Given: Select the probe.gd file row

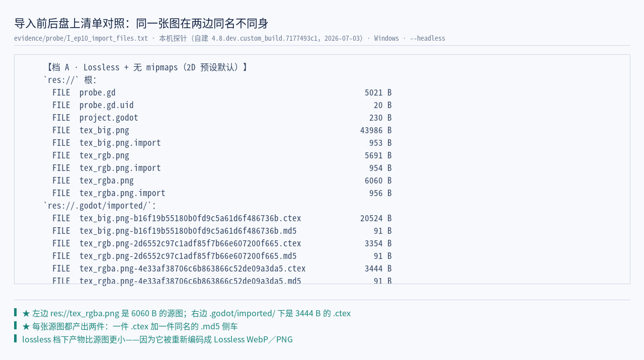Looking at the screenshot, I should pyautogui.click(x=222, y=93).
